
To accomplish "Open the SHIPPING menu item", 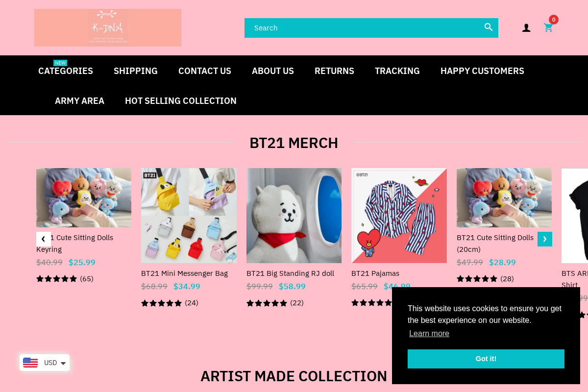I will (x=135, y=71).
